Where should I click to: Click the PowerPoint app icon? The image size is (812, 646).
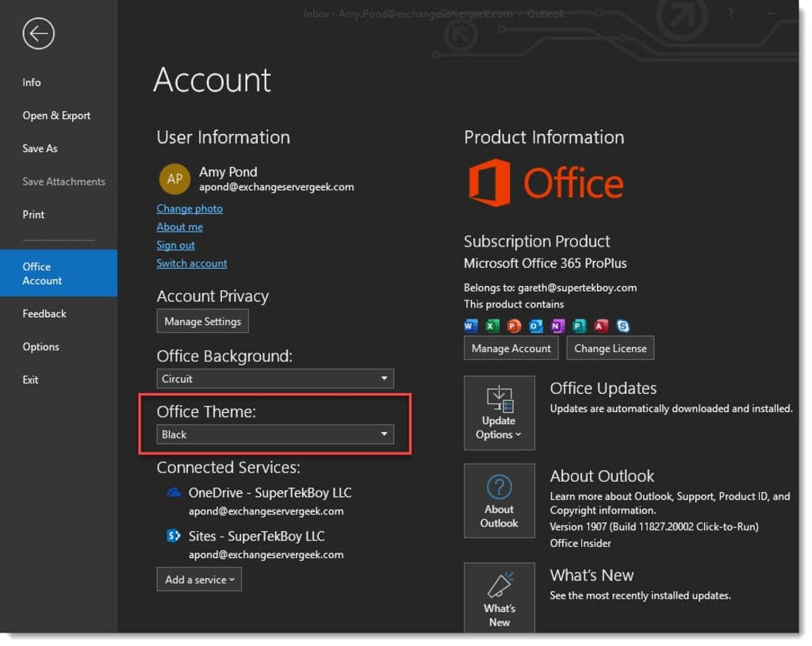[x=514, y=326]
